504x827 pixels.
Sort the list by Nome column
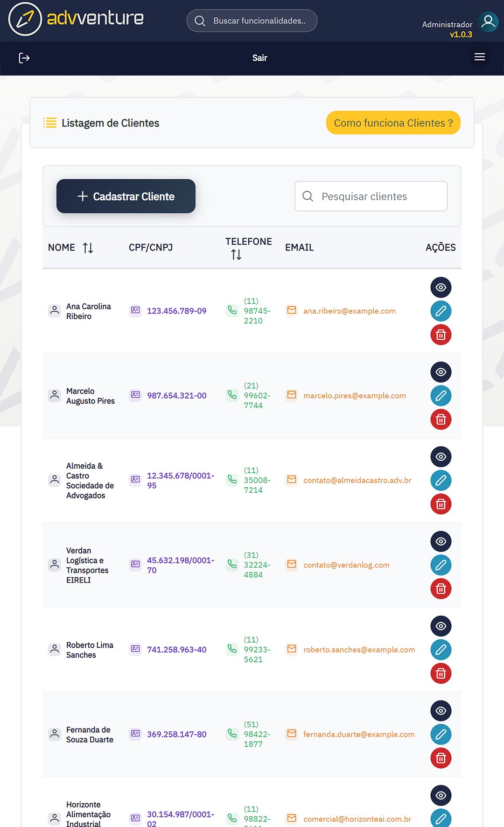pos(88,248)
